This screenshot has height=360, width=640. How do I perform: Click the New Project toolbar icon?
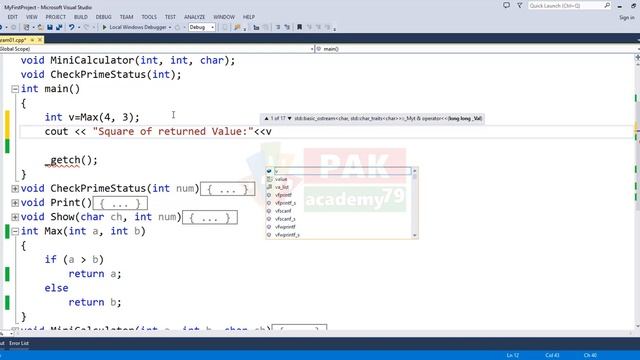27,27
